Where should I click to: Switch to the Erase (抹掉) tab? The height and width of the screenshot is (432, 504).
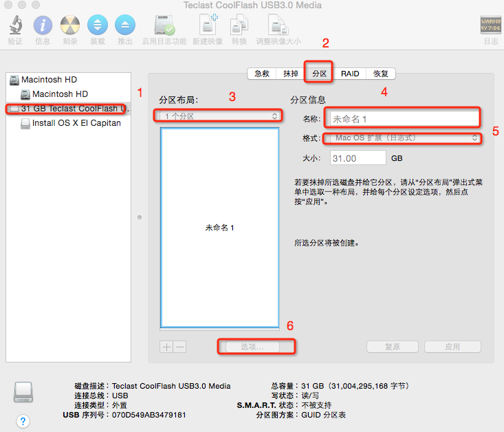pyautogui.click(x=291, y=74)
